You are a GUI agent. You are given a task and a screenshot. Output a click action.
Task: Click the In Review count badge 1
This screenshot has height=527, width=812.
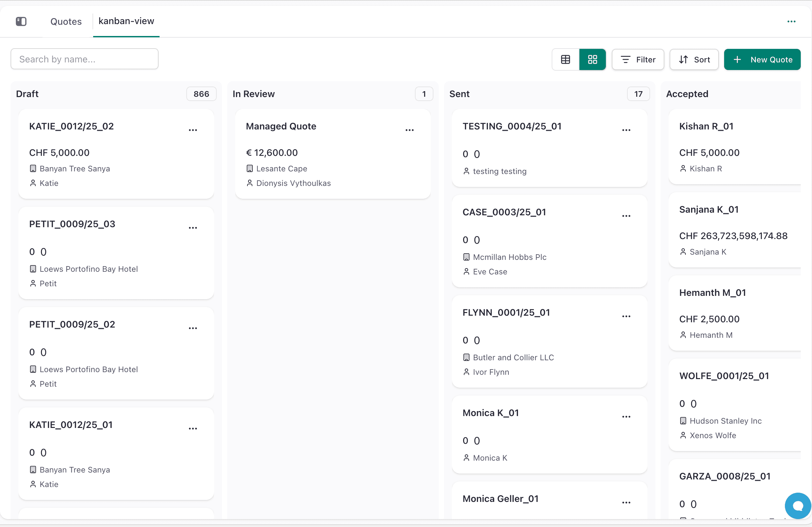pos(424,94)
